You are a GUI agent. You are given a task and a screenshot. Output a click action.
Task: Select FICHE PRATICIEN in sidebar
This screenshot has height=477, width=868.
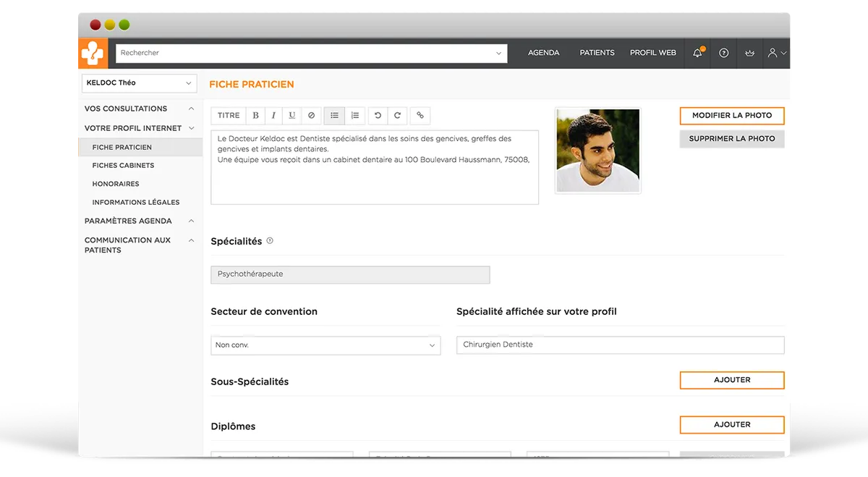click(x=140, y=147)
